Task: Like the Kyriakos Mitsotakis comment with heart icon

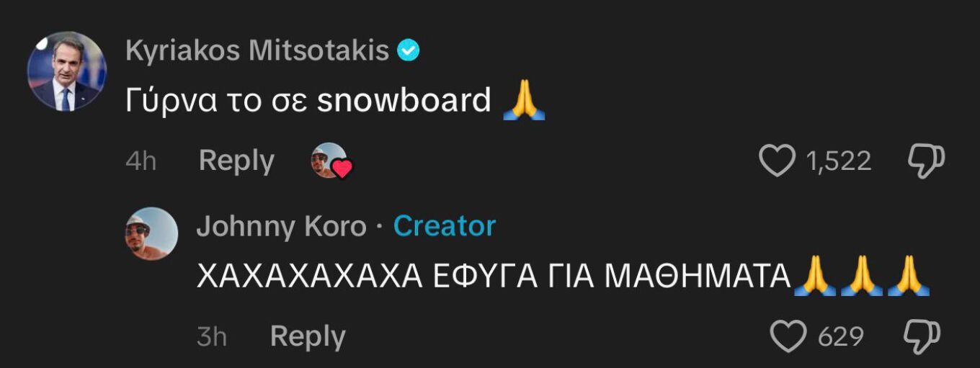Action: (x=778, y=161)
